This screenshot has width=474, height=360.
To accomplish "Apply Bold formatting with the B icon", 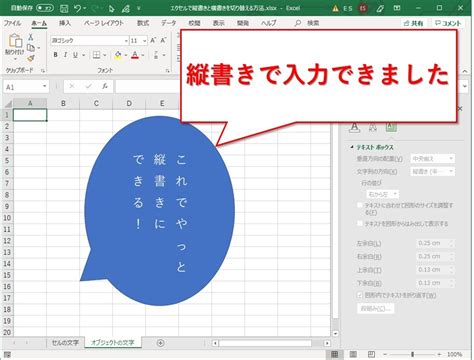I will click(55, 55).
